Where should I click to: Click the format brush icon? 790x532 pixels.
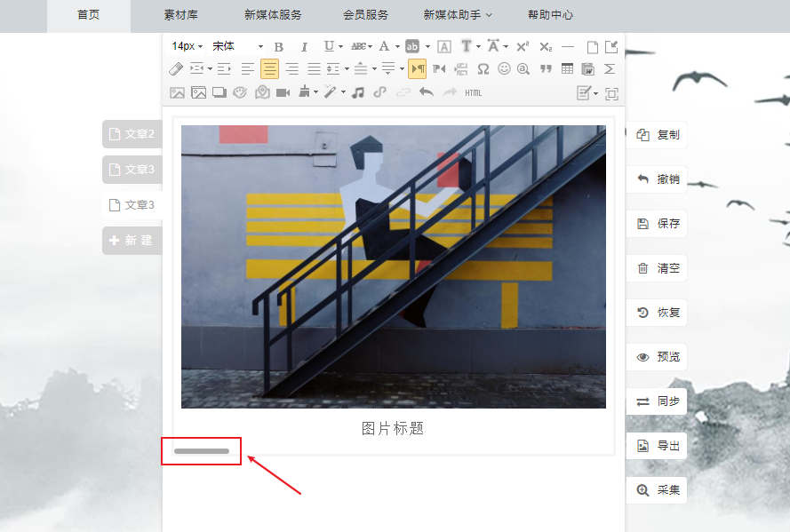coord(304,91)
